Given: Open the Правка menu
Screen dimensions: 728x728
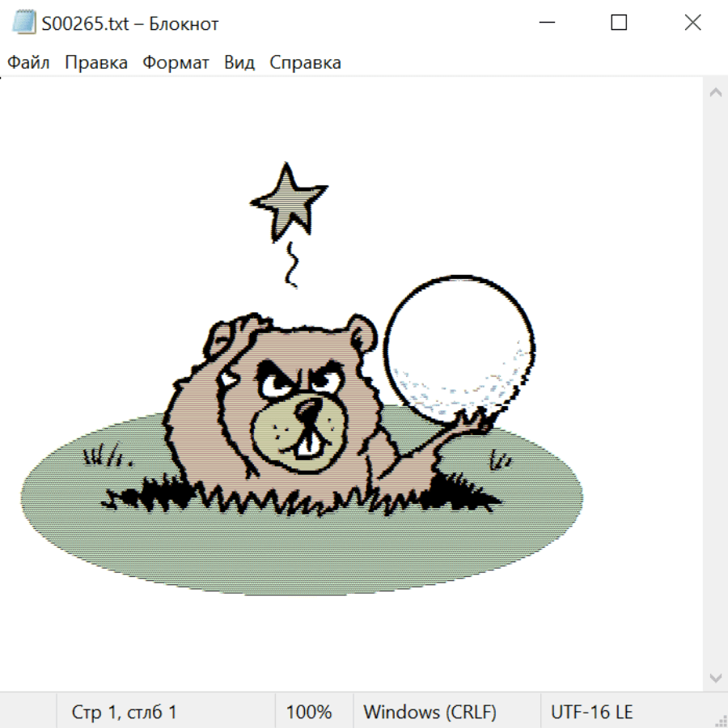Looking at the screenshot, I should 96,63.
